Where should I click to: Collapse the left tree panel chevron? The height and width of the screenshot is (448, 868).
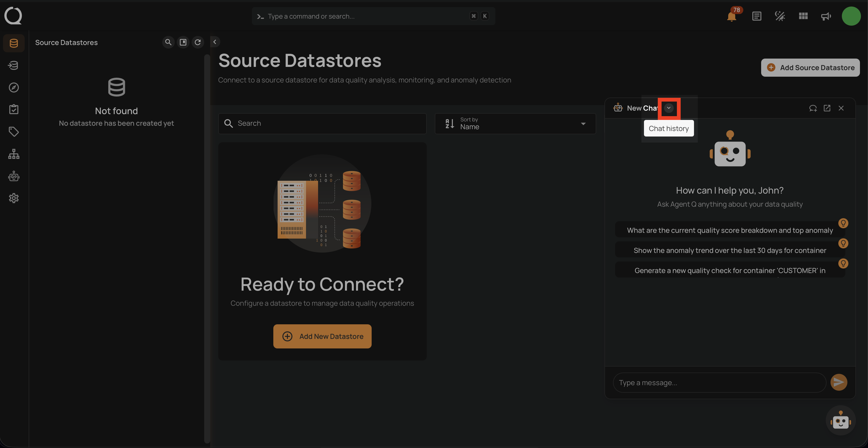pos(215,42)
